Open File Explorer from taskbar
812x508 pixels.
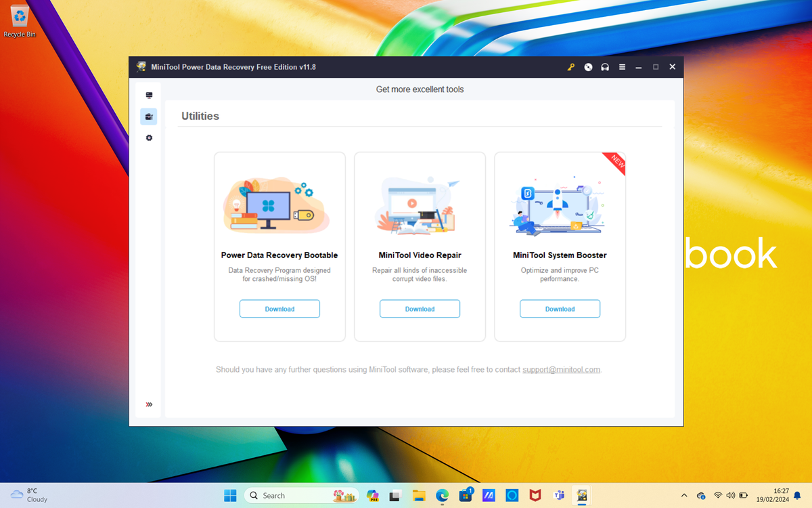tap(419, 495)
